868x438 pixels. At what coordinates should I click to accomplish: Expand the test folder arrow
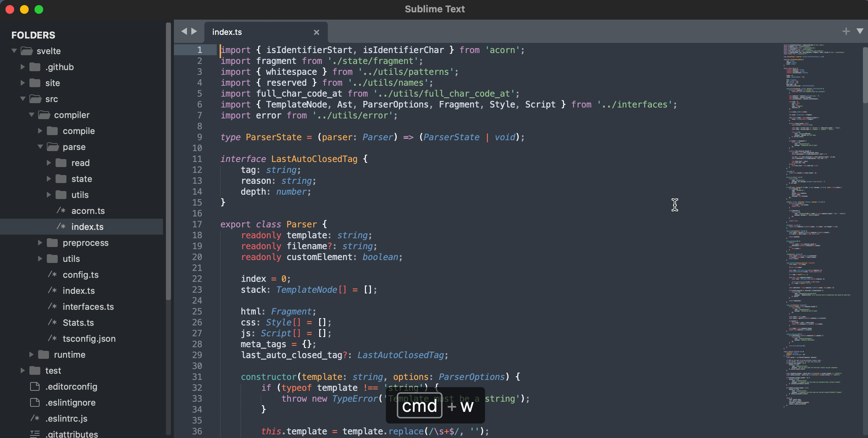click(23, 370)
